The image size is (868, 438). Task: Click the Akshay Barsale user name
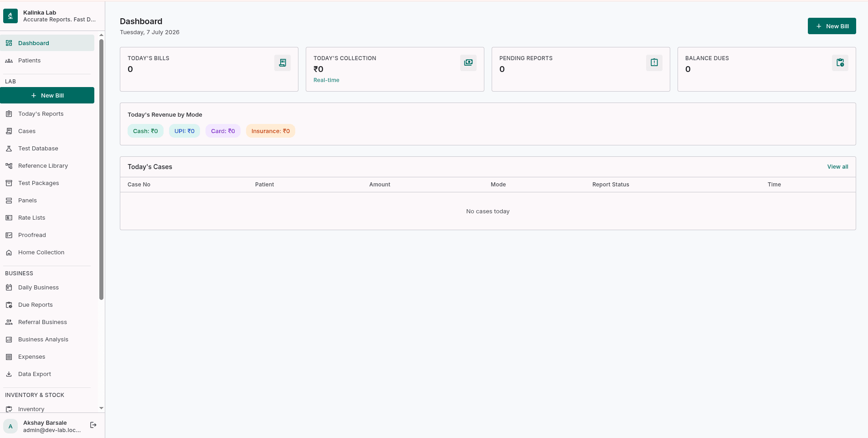45,423
